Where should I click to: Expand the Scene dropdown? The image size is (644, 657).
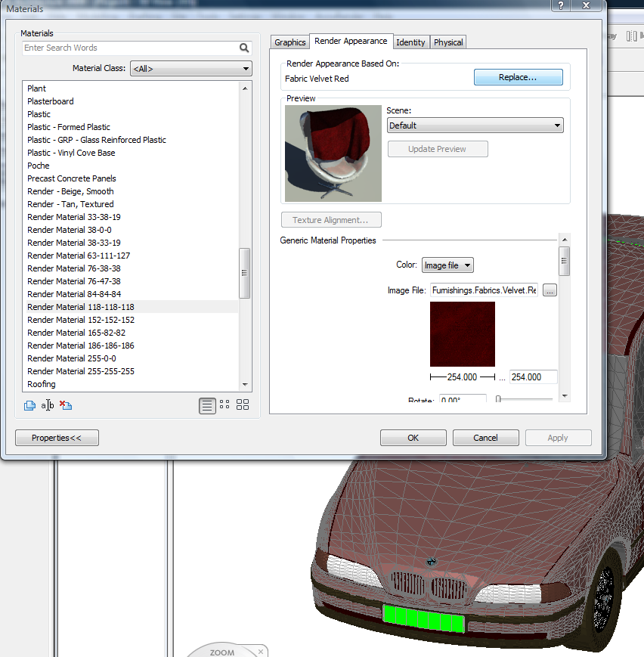[x=475, y=126]
